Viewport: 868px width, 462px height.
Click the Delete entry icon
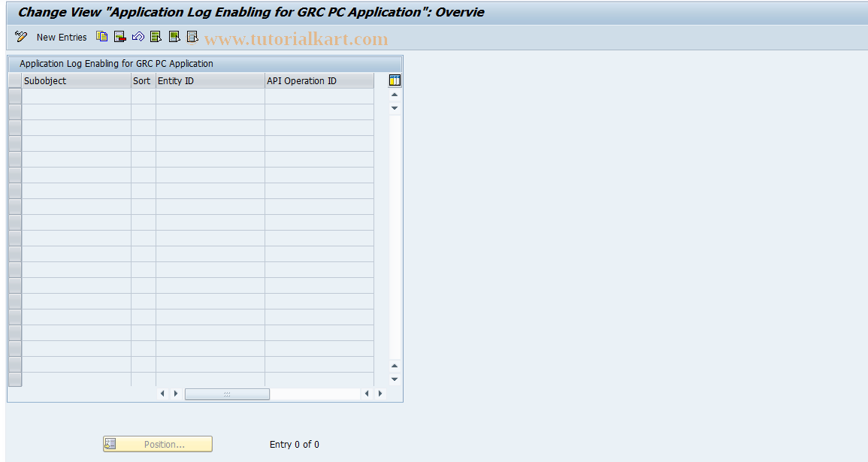click(x=120, y=37)
